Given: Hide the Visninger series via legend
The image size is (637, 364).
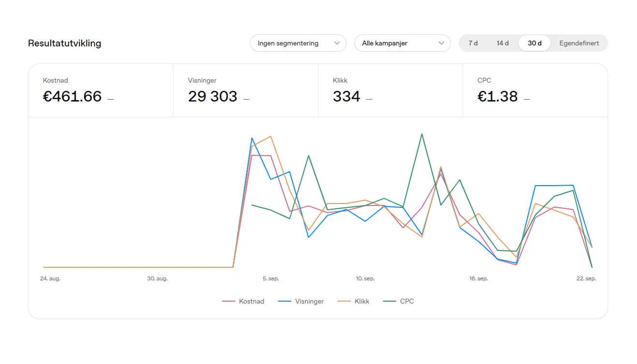Looking at the screenshot, I should [301, 301].
